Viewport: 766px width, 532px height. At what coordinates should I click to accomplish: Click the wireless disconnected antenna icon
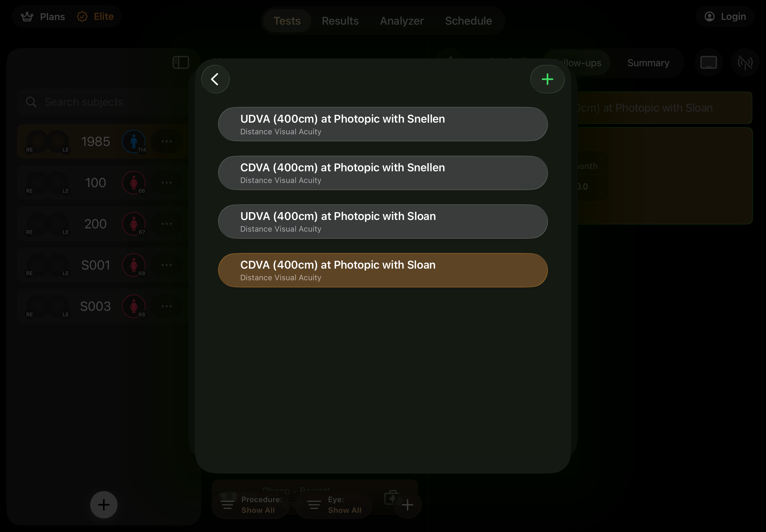tap(745, 63)
